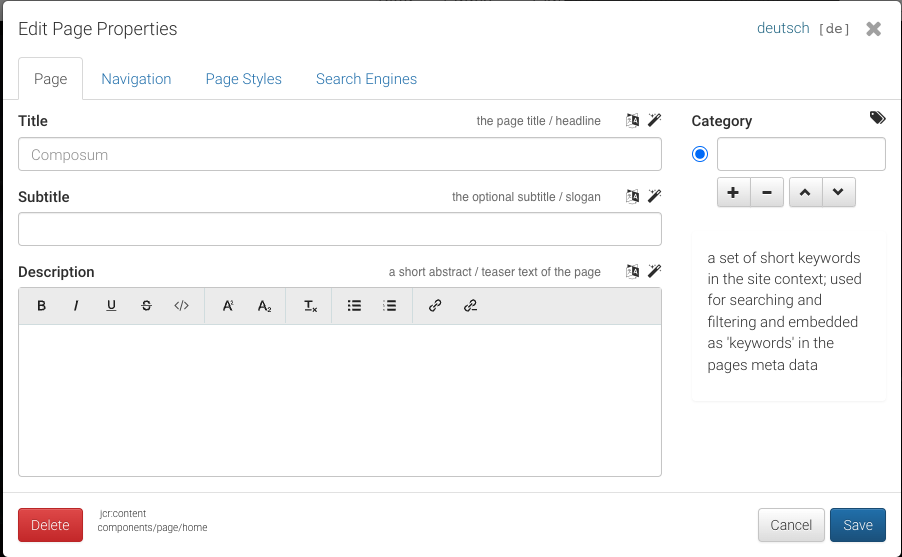Save the page properties
Screen dimensions: 902x557
(858, 525)
